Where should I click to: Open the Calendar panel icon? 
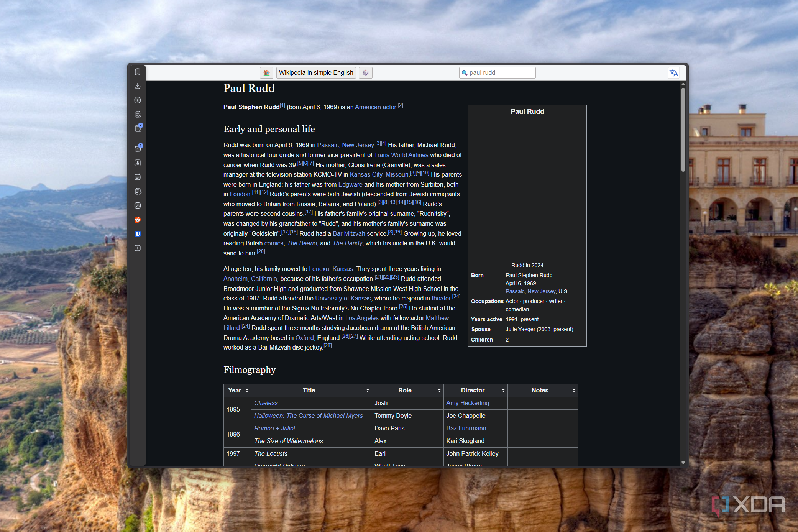(138, 177)
